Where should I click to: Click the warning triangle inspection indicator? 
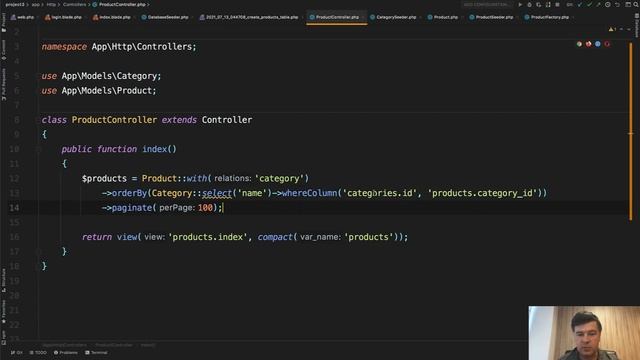(x=612, y=29)
